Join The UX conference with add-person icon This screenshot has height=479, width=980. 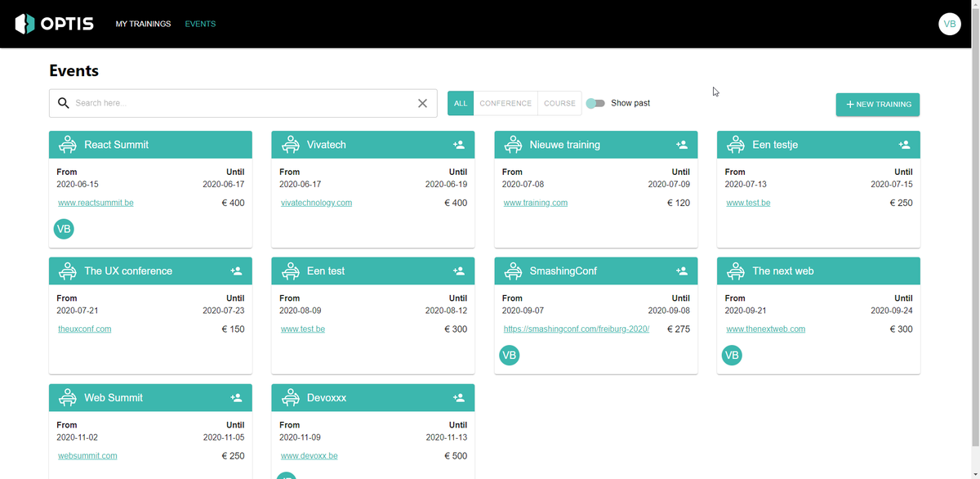click(x=236, y=271)
